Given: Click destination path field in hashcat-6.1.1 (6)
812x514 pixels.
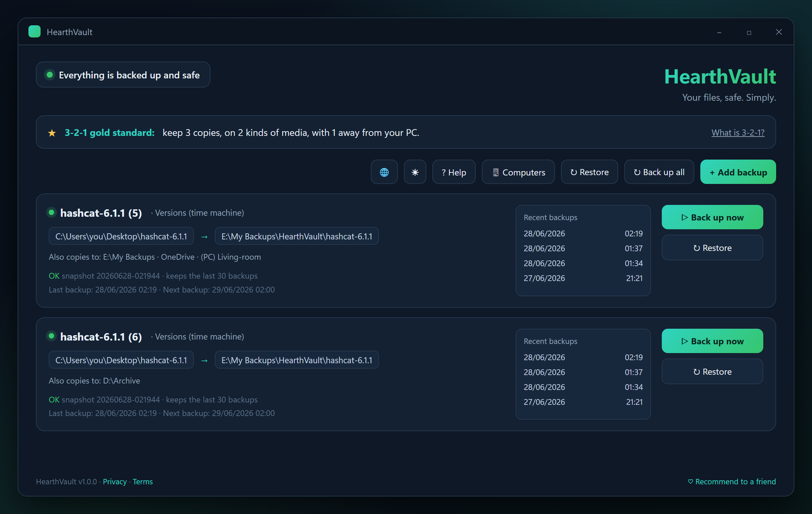Looking at the screenshot, I should [297, 360].
